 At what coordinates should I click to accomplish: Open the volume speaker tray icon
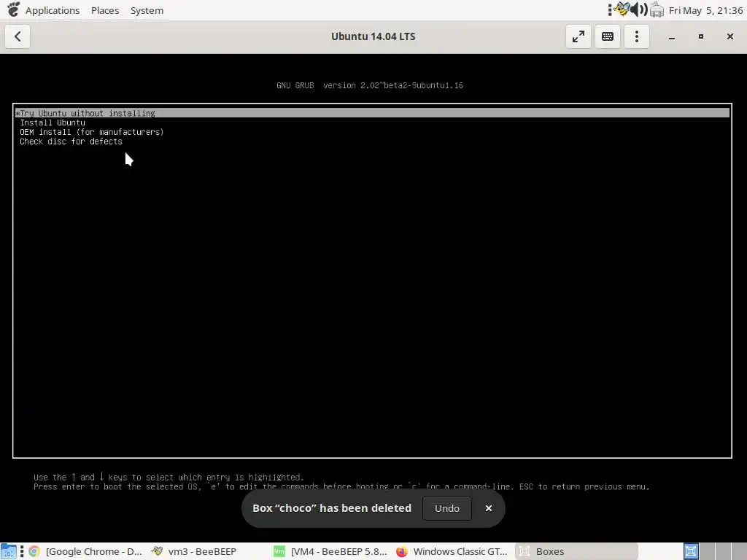(639, 9)
